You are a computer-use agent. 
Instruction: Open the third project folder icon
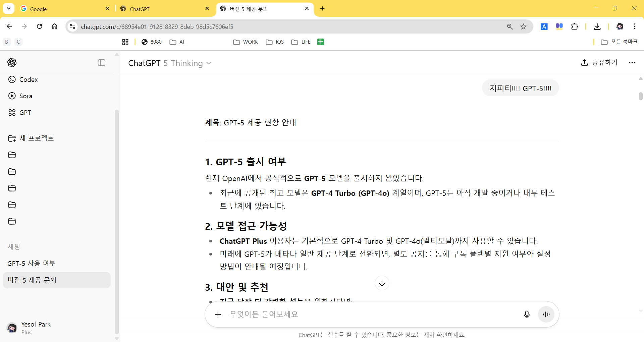pos(12,188)
